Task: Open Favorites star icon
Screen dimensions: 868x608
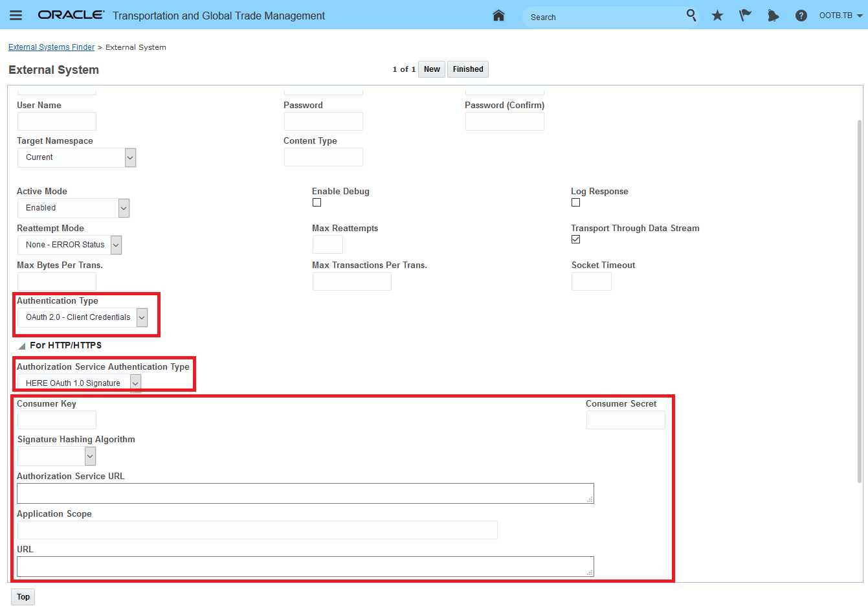Action: point(717,16)
